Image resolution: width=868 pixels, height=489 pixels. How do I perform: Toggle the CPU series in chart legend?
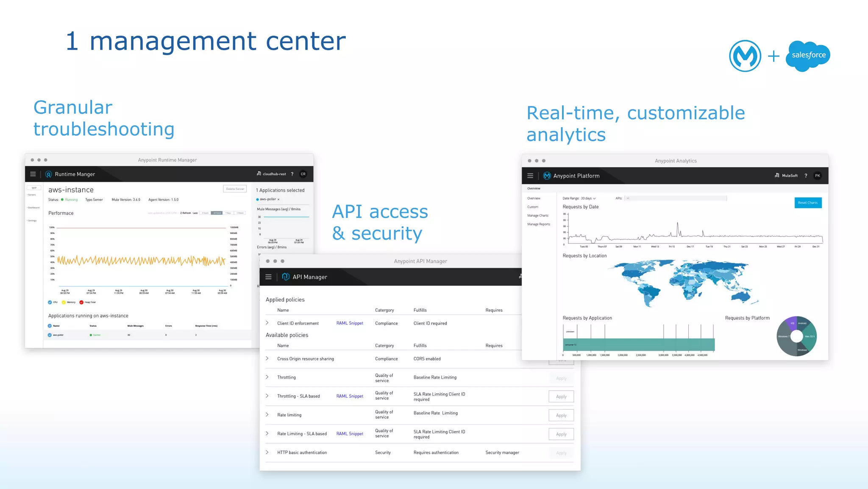tap(50, 302)
